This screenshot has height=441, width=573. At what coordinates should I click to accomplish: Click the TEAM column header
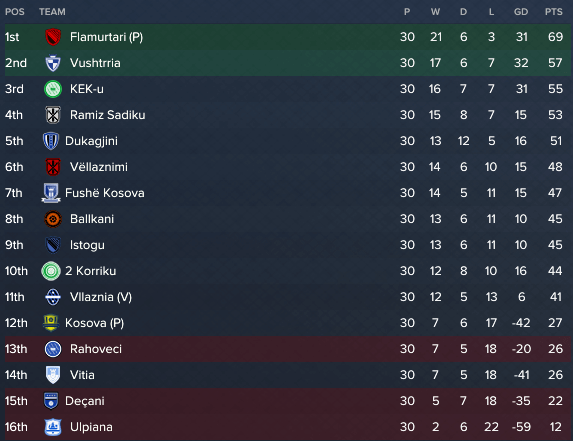pos(52,12)
